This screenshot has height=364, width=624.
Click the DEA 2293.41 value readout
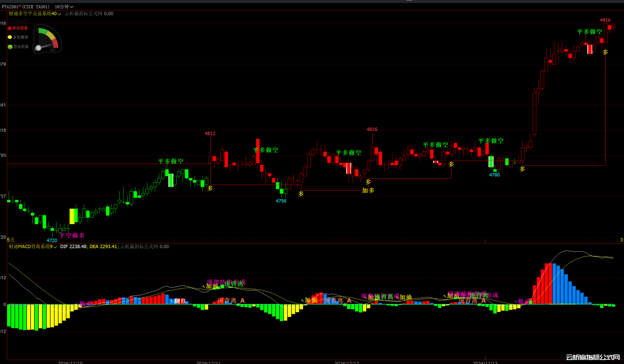click(103, 247)
